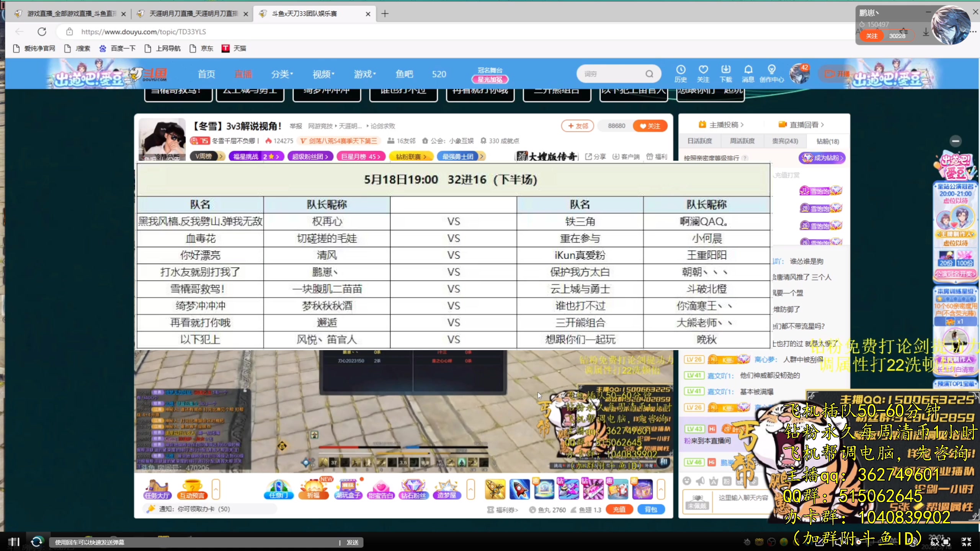Click the 福利 gift icon under the stream title
This screenshot has height=551, width=980.
[x=657, y=156]
